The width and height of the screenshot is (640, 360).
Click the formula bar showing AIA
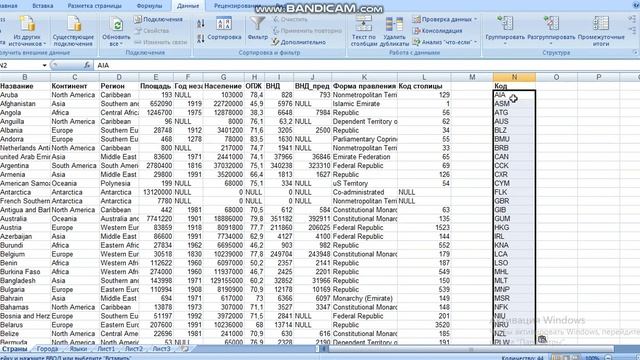367,65
